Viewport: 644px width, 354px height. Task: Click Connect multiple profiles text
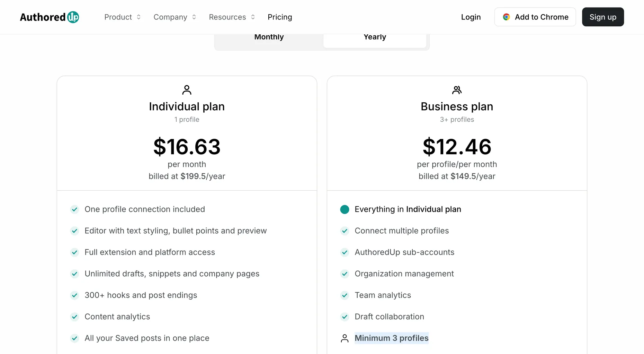tap(402, 231)
